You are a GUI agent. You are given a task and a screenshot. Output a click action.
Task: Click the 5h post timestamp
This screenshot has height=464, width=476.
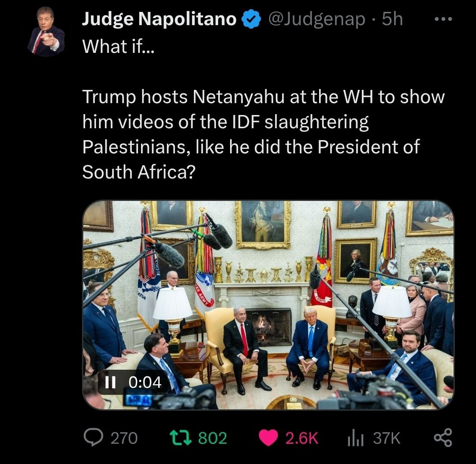click(392, 19)
